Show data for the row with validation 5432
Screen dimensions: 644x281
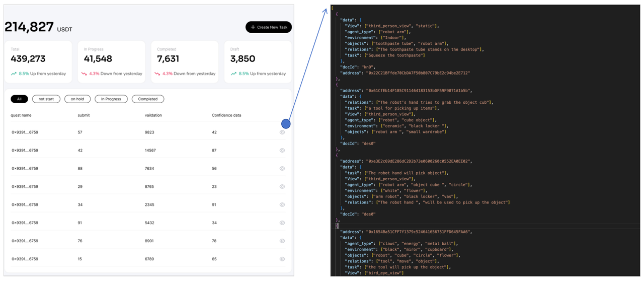282,223
